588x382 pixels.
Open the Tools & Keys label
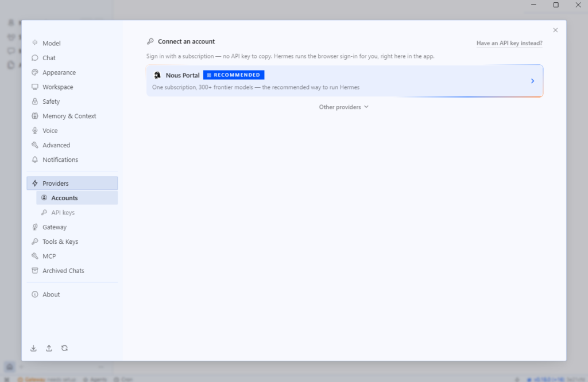[60, 241]
